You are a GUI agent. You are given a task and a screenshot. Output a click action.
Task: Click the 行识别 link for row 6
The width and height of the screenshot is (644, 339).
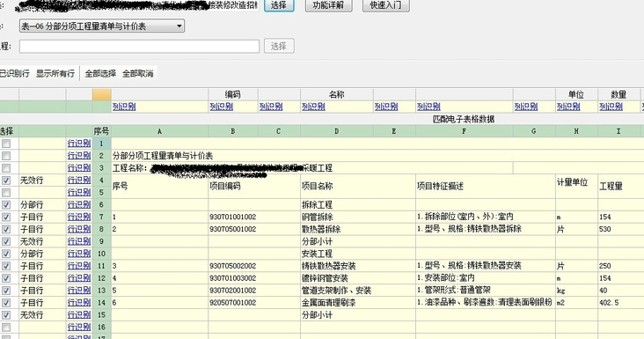(x=79, y=204)
